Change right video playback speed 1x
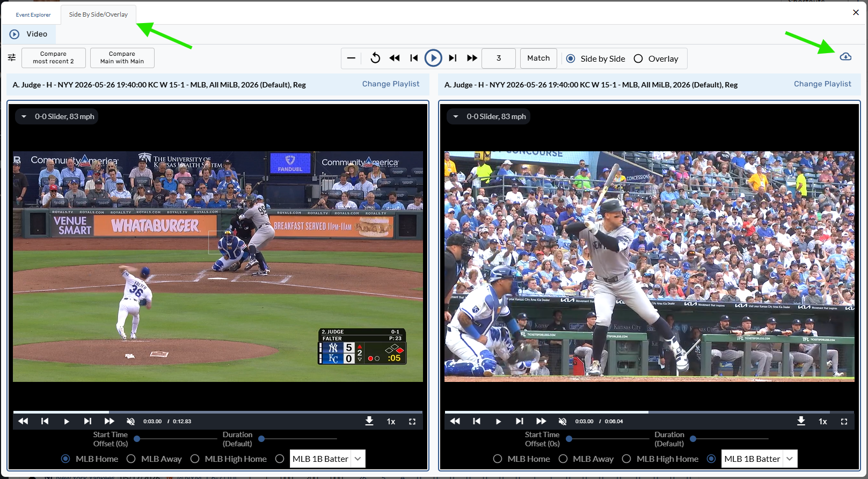The width and height of the screenshot is (868, 479). 822,422
